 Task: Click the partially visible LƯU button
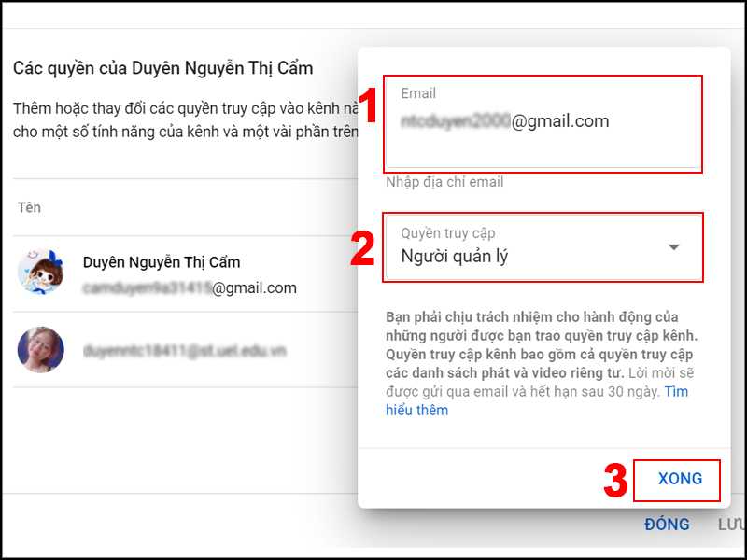[731, 525]
